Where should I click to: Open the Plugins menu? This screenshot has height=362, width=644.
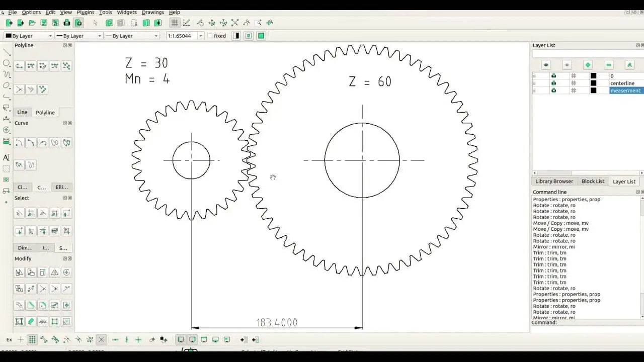(85, 12)
